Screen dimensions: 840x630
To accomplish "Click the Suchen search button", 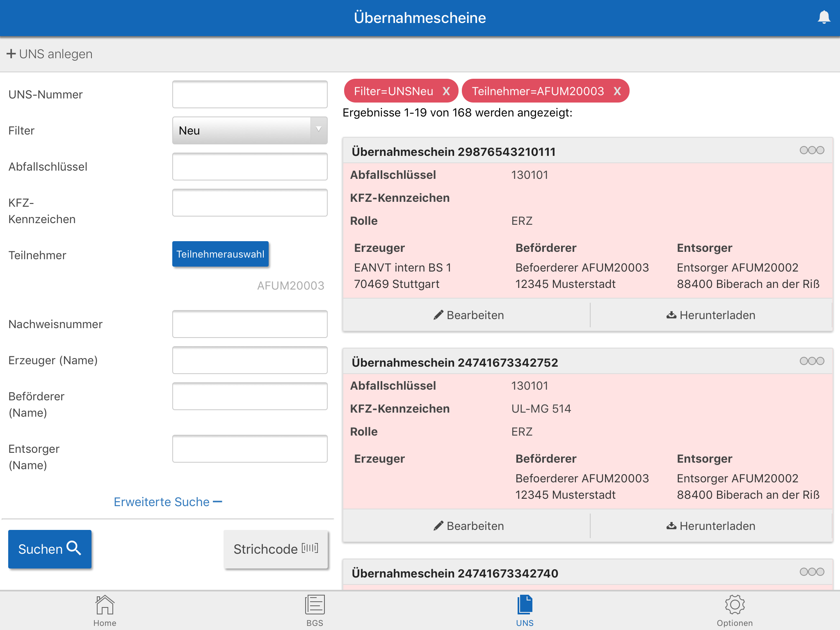I will pos(50,549).
